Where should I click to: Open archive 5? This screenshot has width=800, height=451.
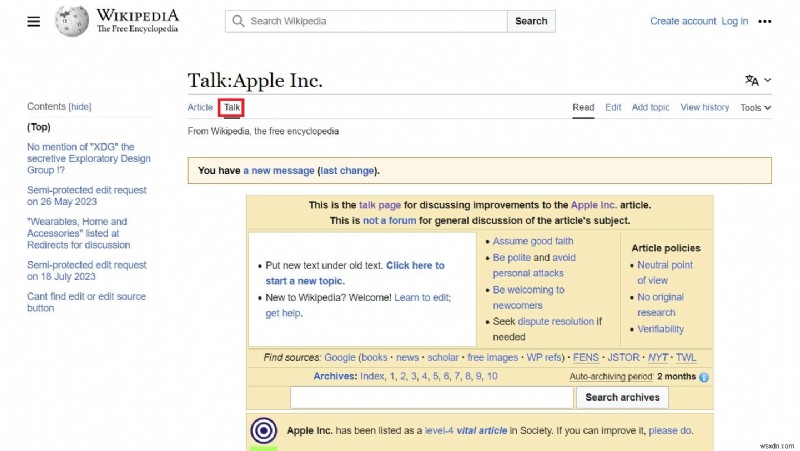(436, 377)
